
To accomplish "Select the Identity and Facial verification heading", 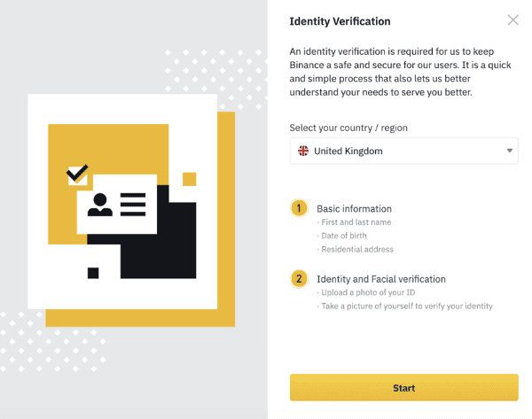I will [381, 279].
